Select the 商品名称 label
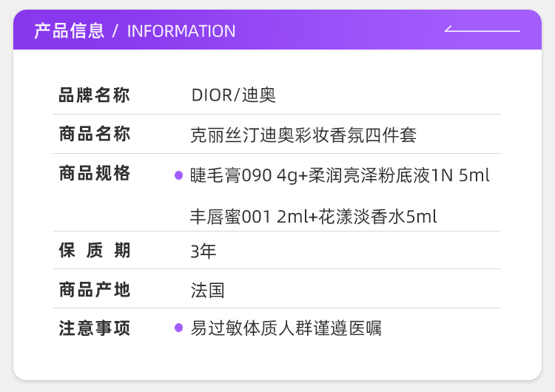This screenshot has width=555, height=392. (94, 135)
